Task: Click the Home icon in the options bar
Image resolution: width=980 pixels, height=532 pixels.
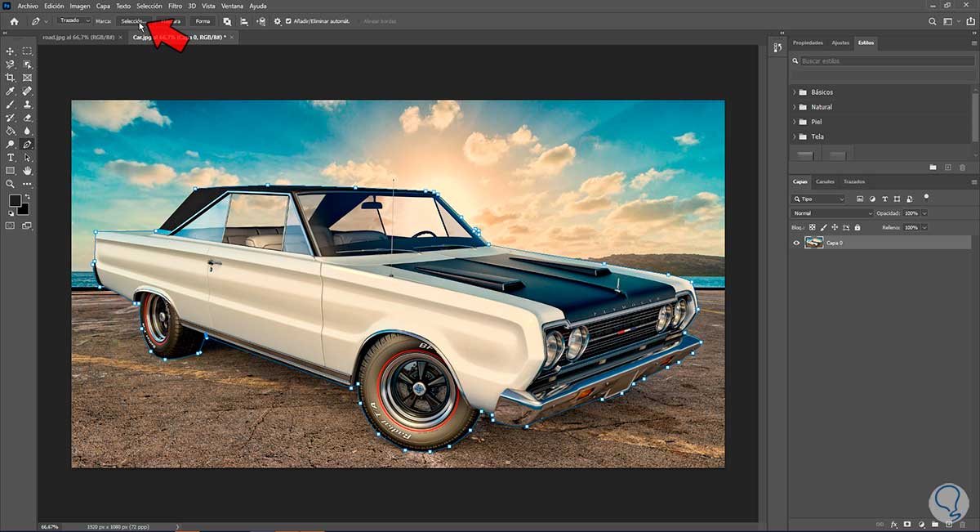Action: tap(14, 21)
